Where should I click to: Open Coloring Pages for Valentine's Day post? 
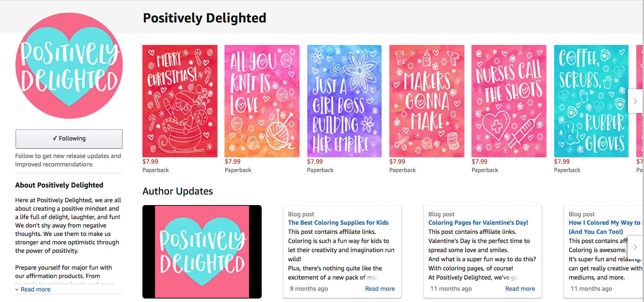(x=478, y=223)
